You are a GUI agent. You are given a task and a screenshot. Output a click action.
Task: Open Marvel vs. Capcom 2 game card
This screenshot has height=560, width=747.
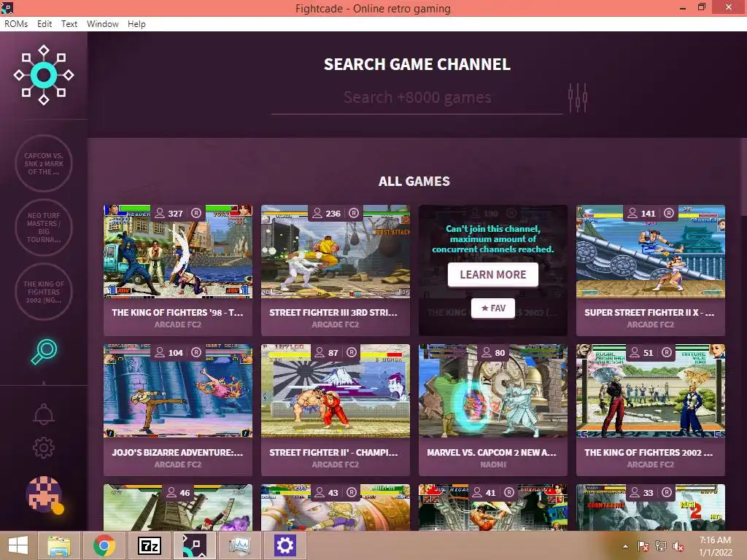click(x=493, y=410)
